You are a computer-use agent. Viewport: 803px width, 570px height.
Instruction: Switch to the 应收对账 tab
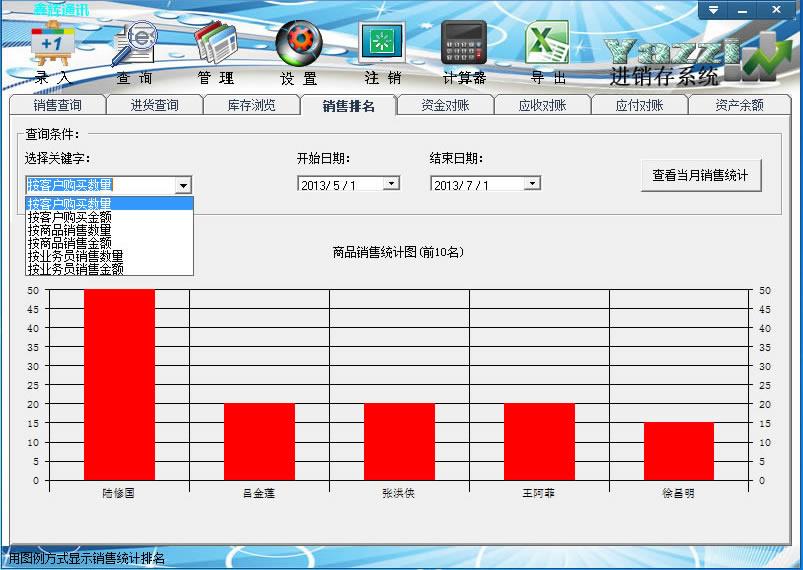click(542, 105)
